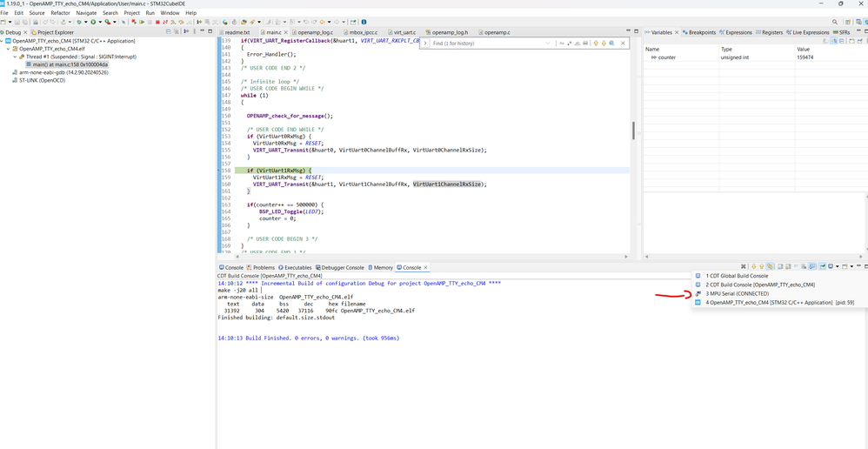Select 1 CDT Global Build Console entry
Viewport: 868px width, 449px height.
(738, 276)
